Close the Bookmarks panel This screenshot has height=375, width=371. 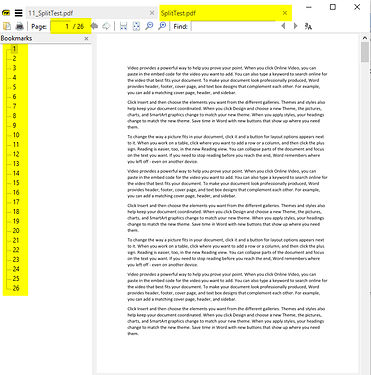coord(86,39)
